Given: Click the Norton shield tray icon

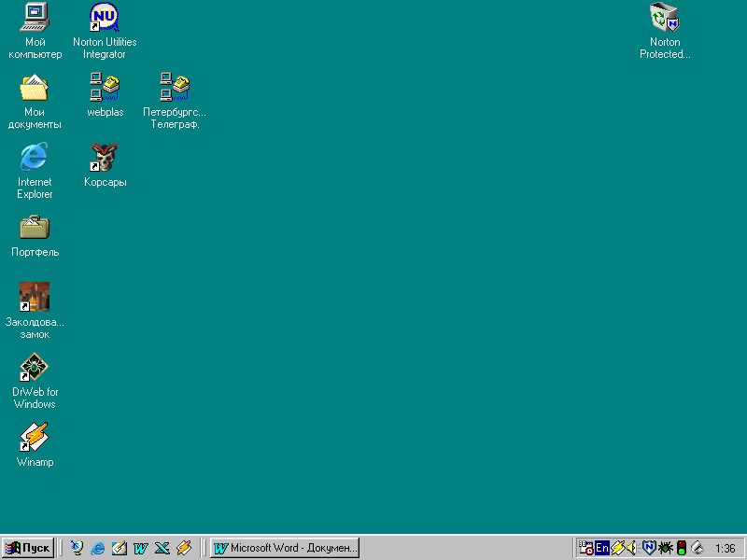Looking at the screenshot, I should 649,548.
